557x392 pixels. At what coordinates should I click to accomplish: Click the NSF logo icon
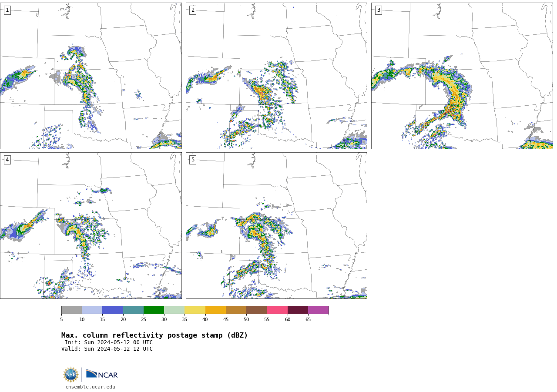click(x=70, y=375)
